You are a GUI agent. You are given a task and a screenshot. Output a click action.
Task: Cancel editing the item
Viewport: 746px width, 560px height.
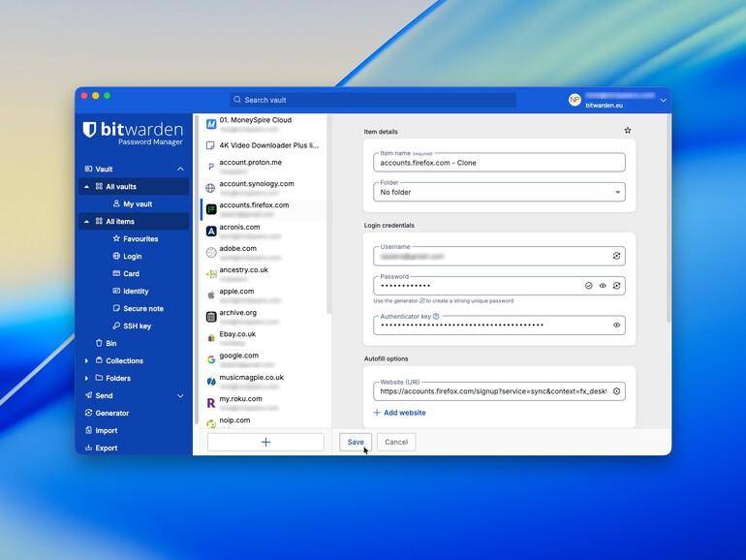[396, 442]
